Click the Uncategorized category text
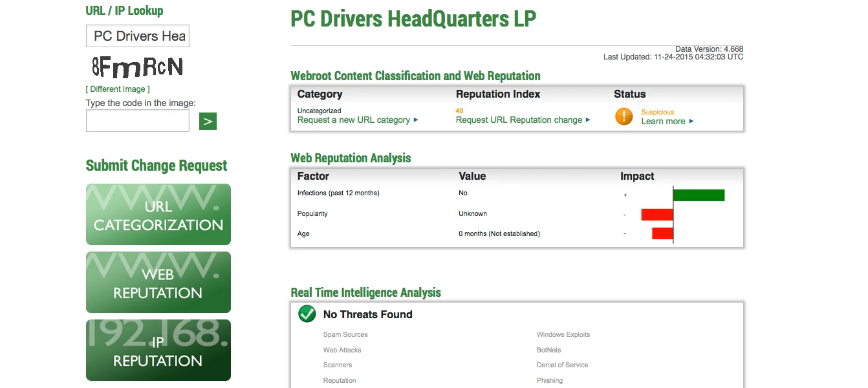 tap(320, 111)
